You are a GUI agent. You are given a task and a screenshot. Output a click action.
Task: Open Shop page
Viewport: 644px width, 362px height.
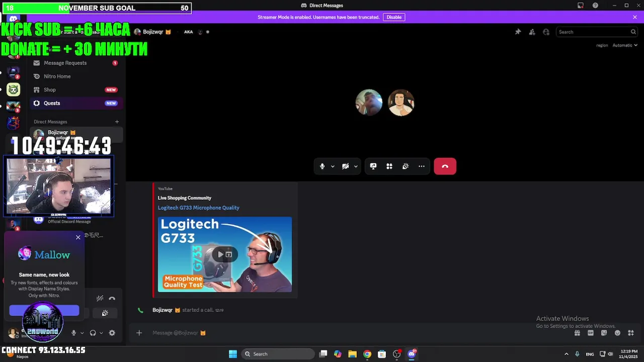click(75, 89)
